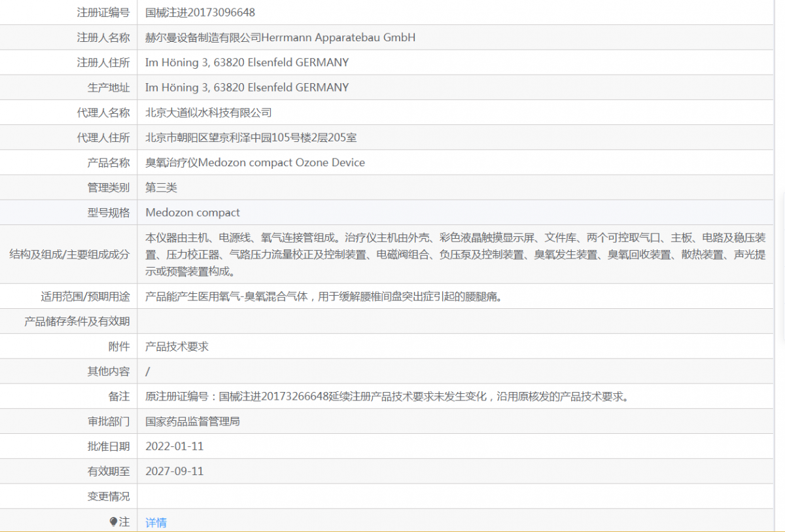Click the 适用范围/预期用途 label
The width and height of the screenshot is (785, 532).
click(85, 296)
